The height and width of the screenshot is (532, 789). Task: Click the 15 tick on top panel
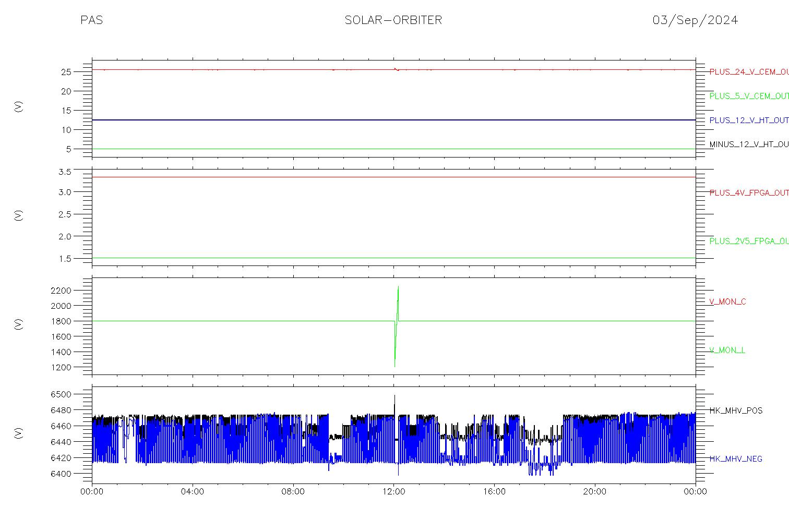pyautogui.click(x=66, y=111)
